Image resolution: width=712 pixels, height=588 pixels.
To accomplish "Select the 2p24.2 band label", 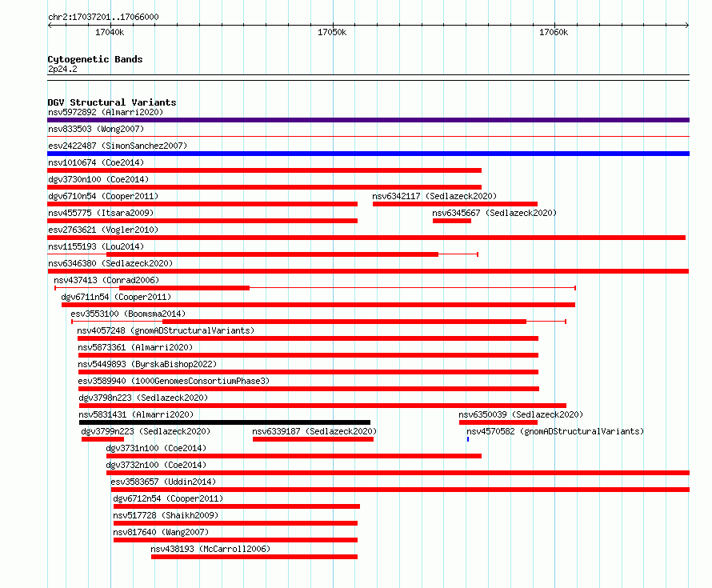I will 62,69.
